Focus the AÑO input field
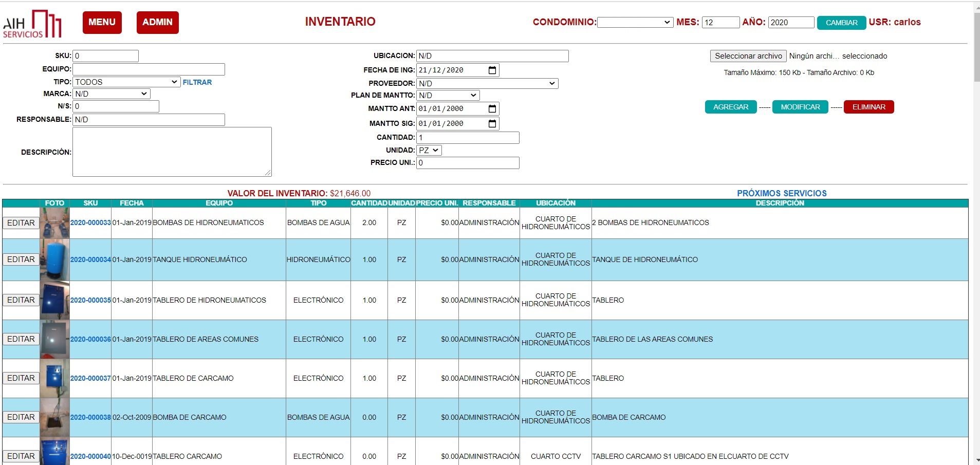Image resolution: width=980 pixels, height=465 pixels. 791,22
